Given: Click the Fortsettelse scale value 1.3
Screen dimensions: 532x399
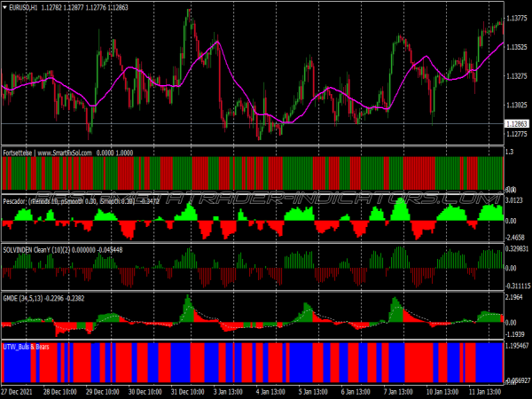Looking at the screenshot, I should [x=509, y=152].
